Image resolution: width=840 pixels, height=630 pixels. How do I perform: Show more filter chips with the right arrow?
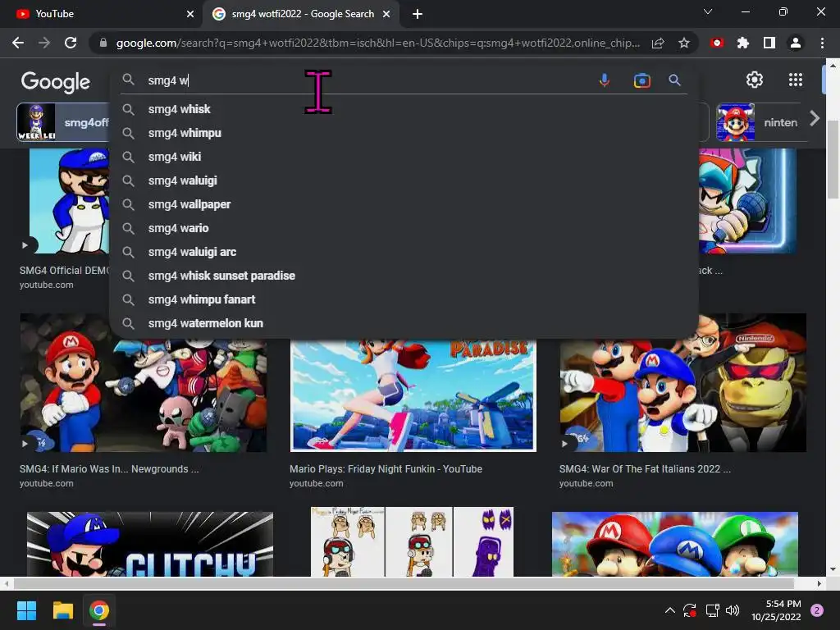(815, 118)
